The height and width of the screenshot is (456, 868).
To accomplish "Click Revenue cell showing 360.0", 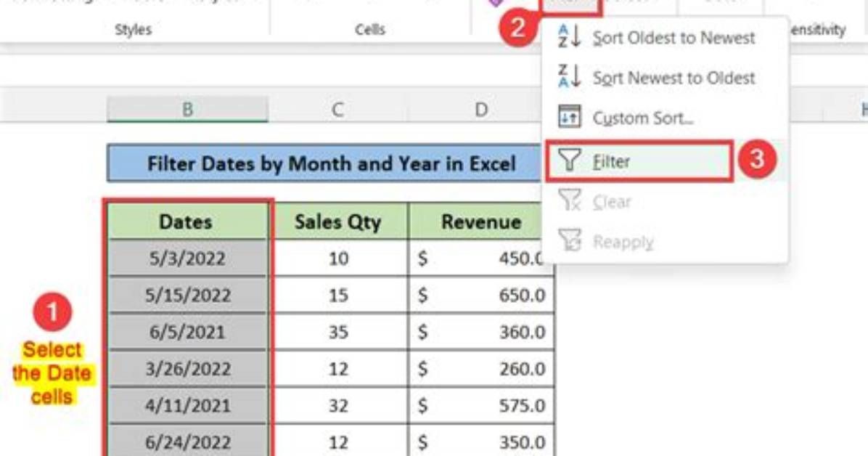I will pos(481,331).
